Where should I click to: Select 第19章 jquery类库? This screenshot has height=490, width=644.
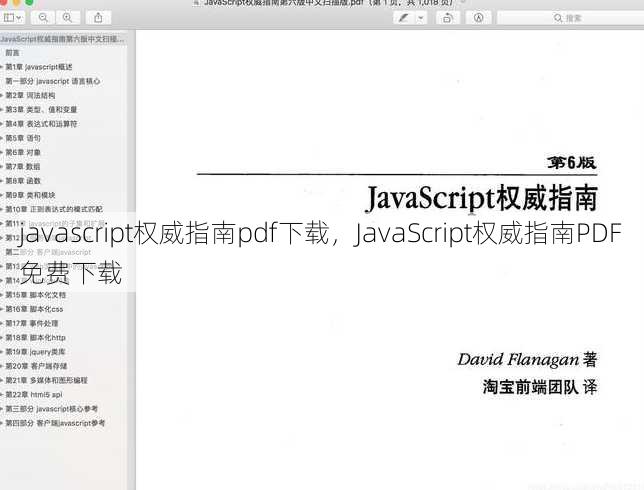click(35, 352)
